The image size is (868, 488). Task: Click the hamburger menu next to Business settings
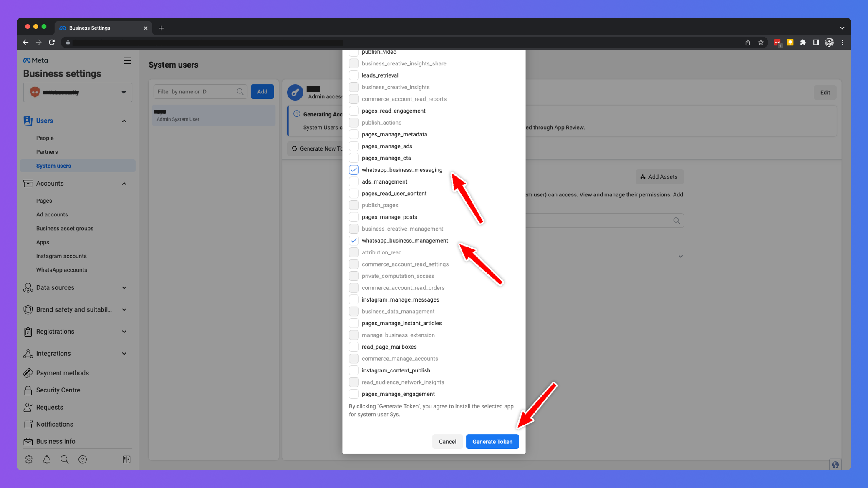(x=127, y=60)
